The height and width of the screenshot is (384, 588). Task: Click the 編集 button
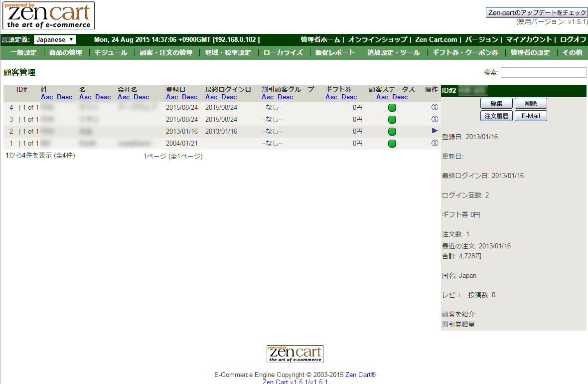[x=496, y=103]
